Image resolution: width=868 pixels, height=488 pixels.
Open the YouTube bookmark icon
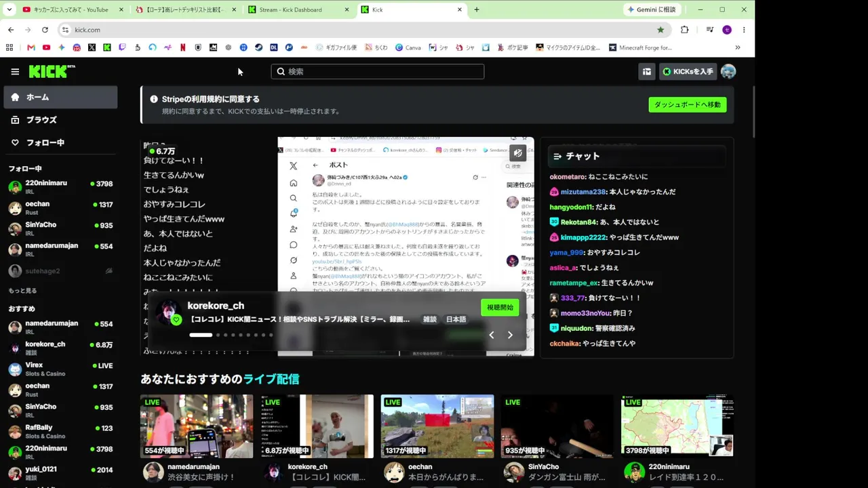(x=46, y=47)
